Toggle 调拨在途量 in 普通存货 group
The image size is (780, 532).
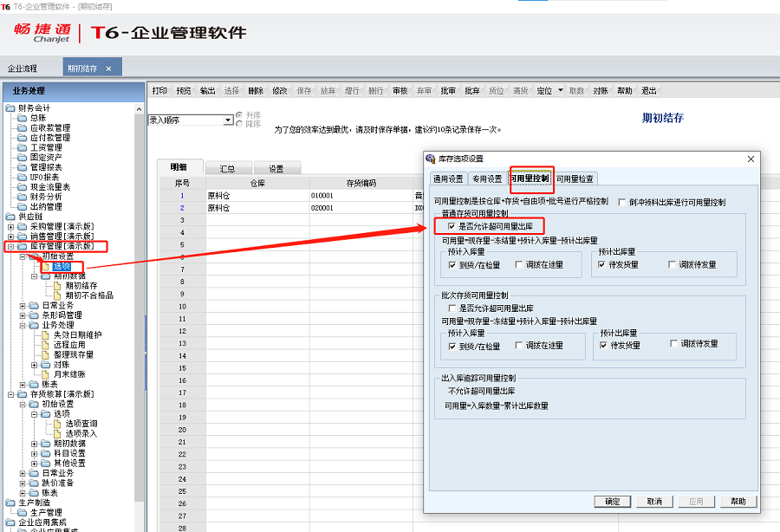tap(519, 264)
